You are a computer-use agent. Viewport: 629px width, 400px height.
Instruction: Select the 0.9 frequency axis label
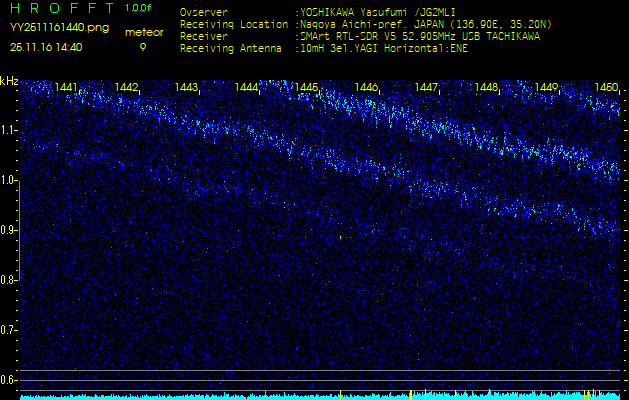click(9, 230)
